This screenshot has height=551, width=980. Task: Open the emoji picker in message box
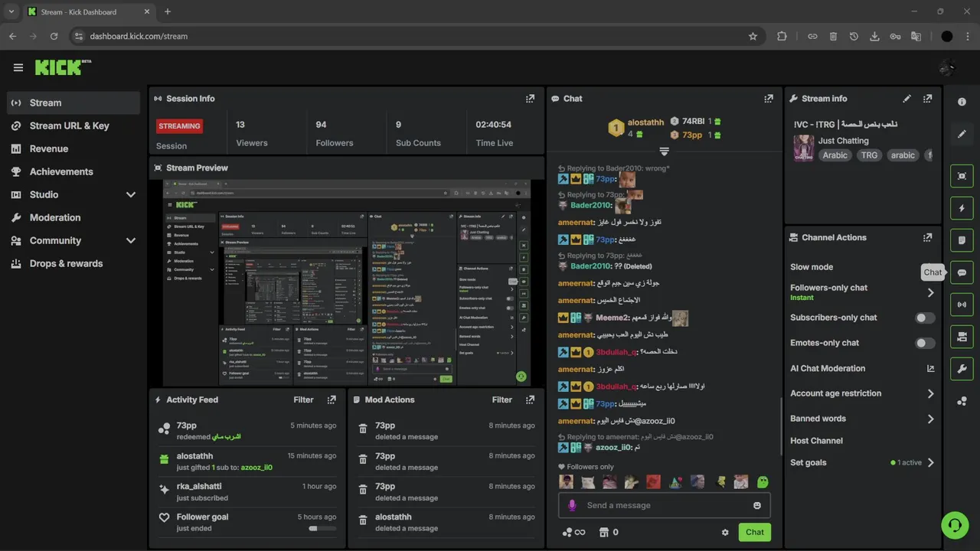(757, 505)
